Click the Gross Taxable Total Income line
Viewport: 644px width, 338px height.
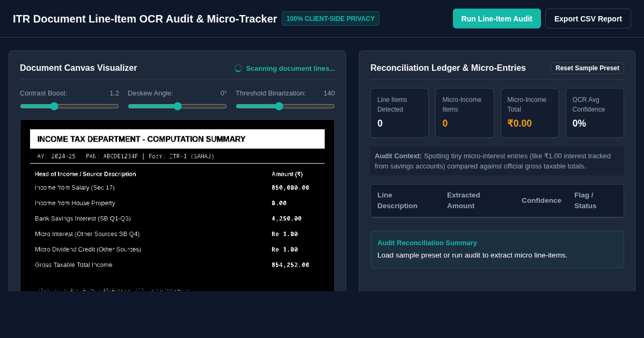point(74,265)
